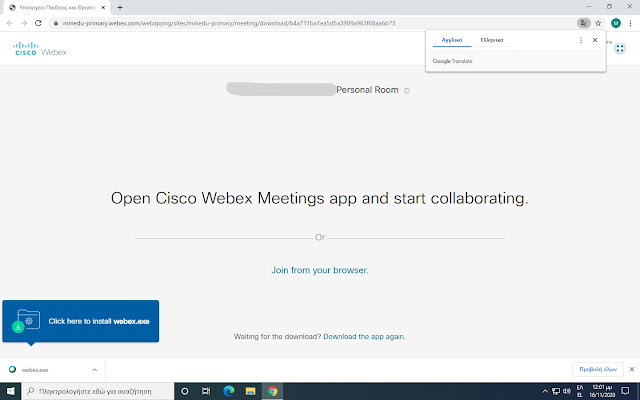Viewport: 640px width, 400px height.
Task: Open the Chrome profile avatar M
Action: click(x=616, y=23)
